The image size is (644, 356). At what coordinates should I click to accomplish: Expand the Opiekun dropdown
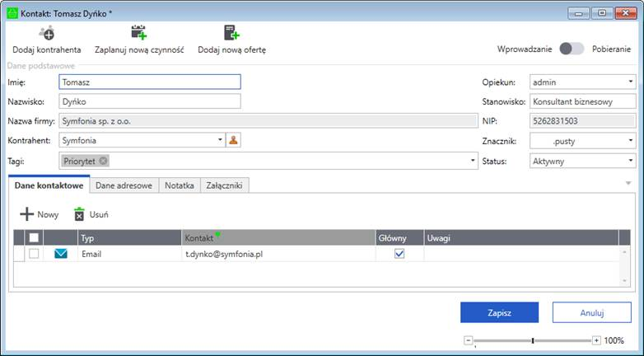coord(631,82)
